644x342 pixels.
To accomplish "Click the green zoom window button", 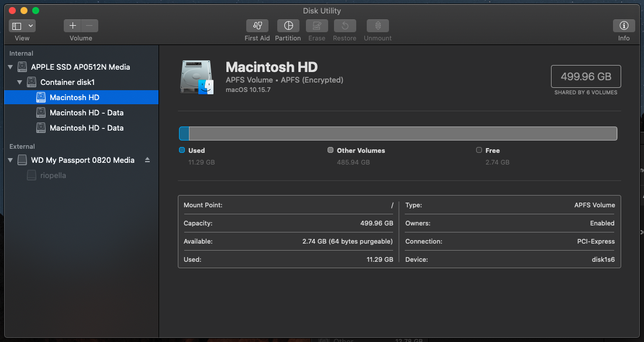I will (36, 11).
